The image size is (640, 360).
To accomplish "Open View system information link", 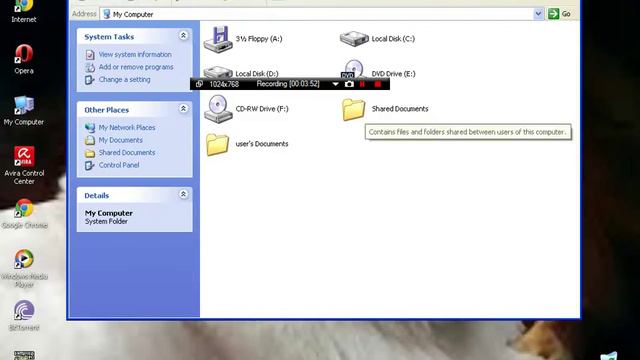I will (x=135, y=54).
